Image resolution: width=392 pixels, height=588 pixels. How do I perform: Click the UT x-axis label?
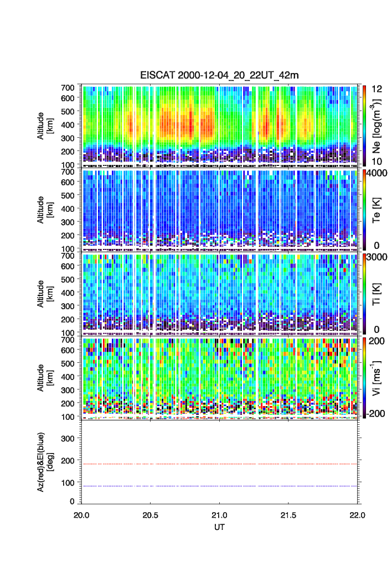220,527
